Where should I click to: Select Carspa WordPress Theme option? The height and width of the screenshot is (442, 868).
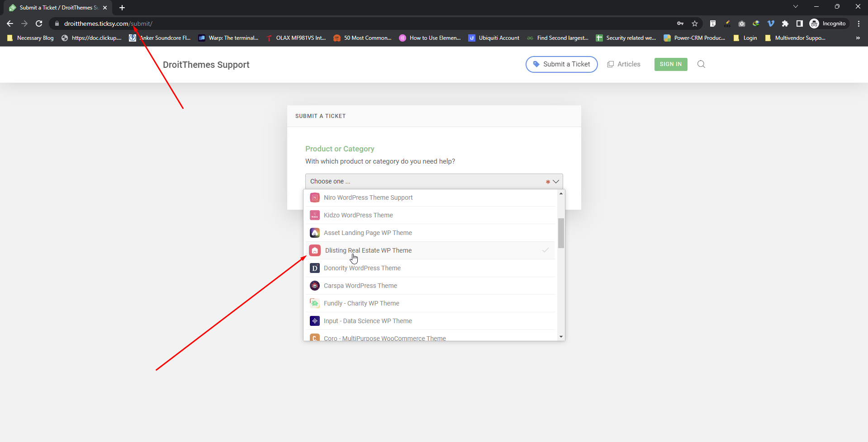(431, 286)
